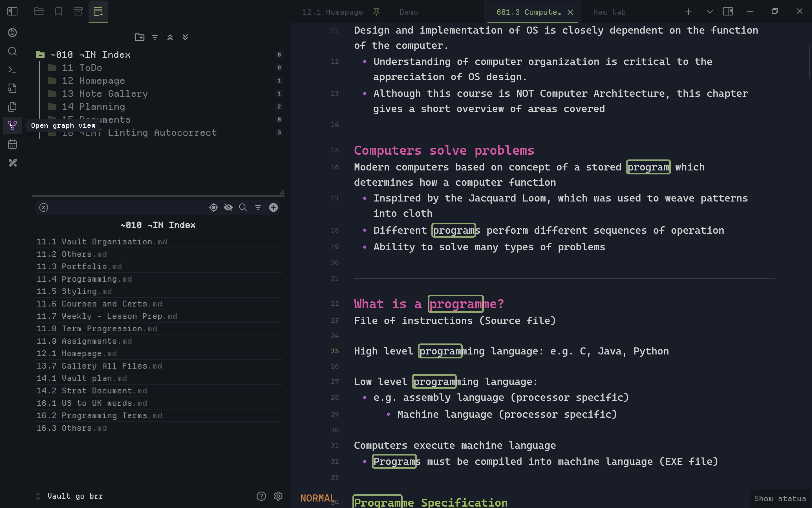Click the Computers solve problems heading

pos(444,150)
